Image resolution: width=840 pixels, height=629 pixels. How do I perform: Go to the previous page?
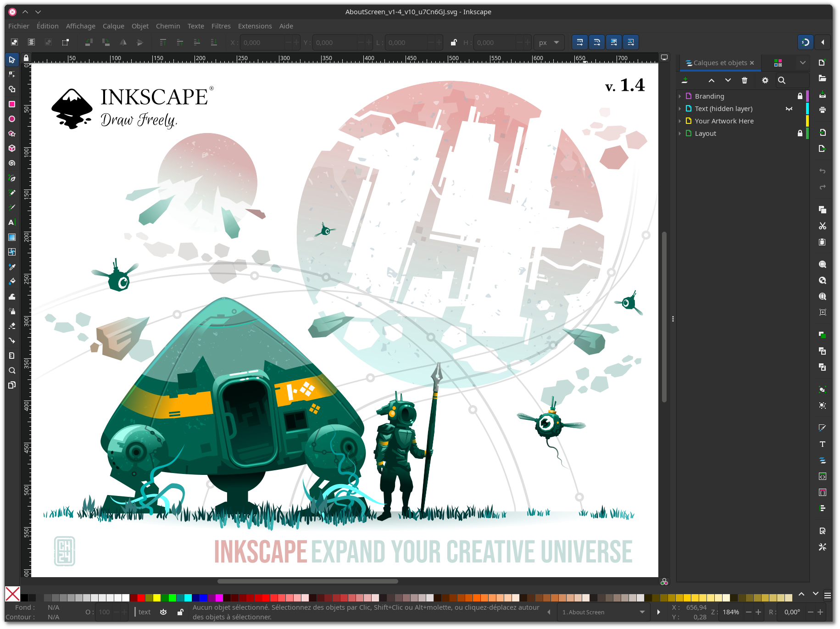[x=549, y=612]
